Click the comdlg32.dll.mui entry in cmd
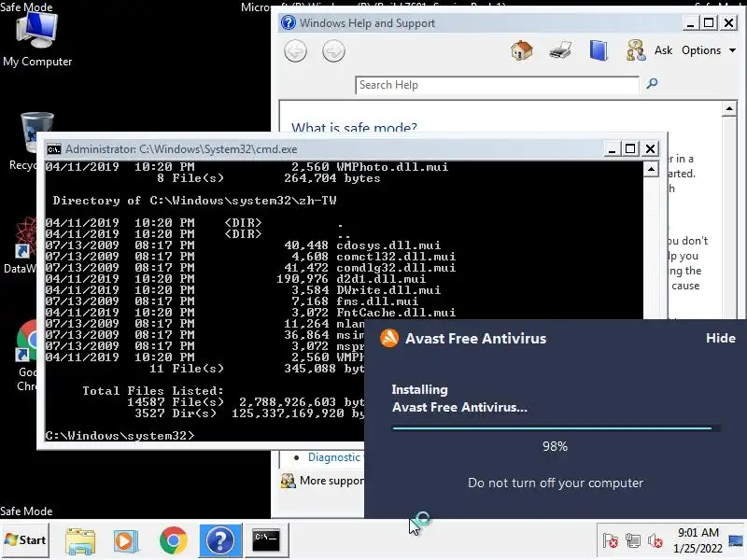 (396, 267)
